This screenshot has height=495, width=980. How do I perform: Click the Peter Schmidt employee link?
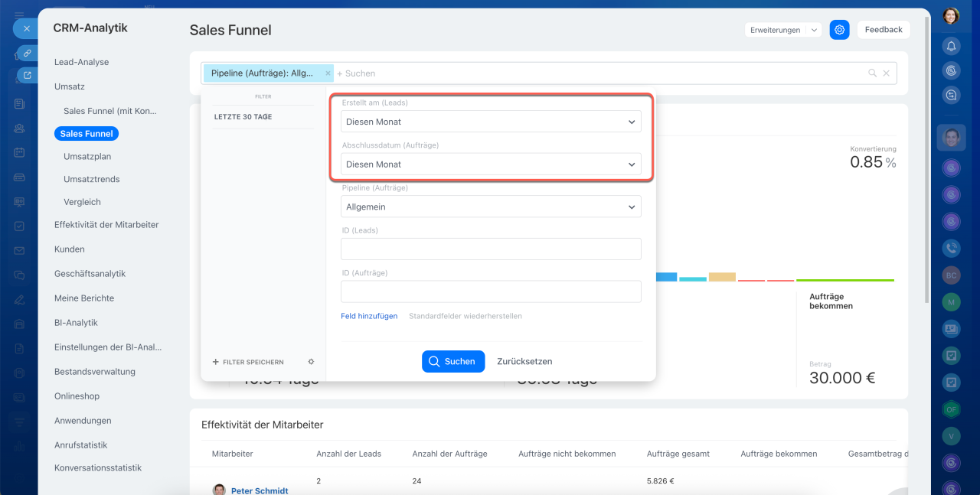click(x=260, y=491)
